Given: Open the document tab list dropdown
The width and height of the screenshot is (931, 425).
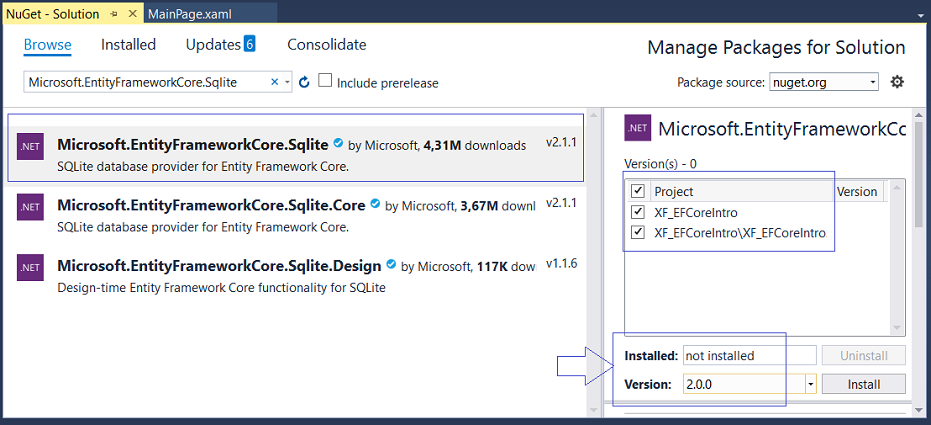Looking at the screenshot, I should pyautogui.click(x=920, y=14).
